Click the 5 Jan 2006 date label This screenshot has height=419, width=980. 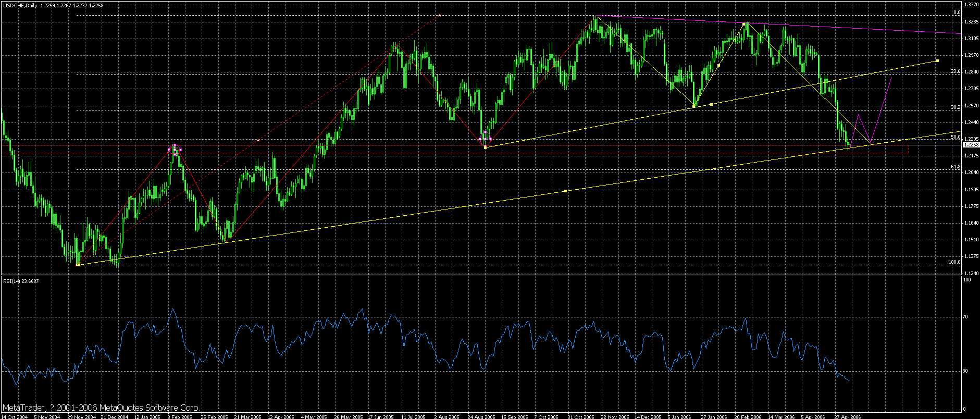point(680,416)
